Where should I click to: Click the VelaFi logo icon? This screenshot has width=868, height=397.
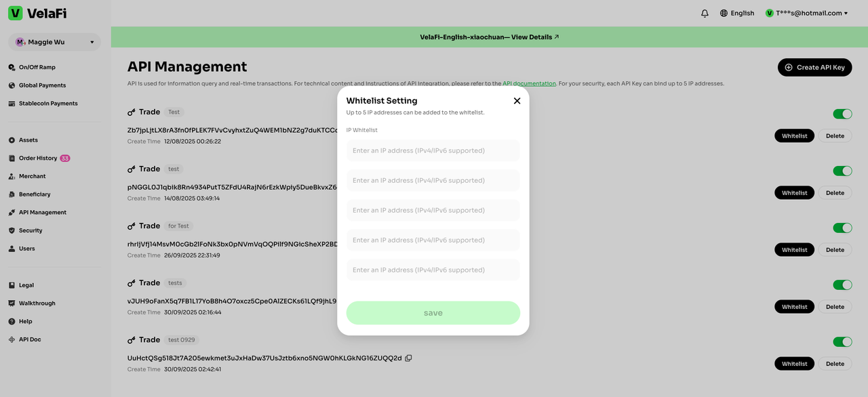click(16, 13)
